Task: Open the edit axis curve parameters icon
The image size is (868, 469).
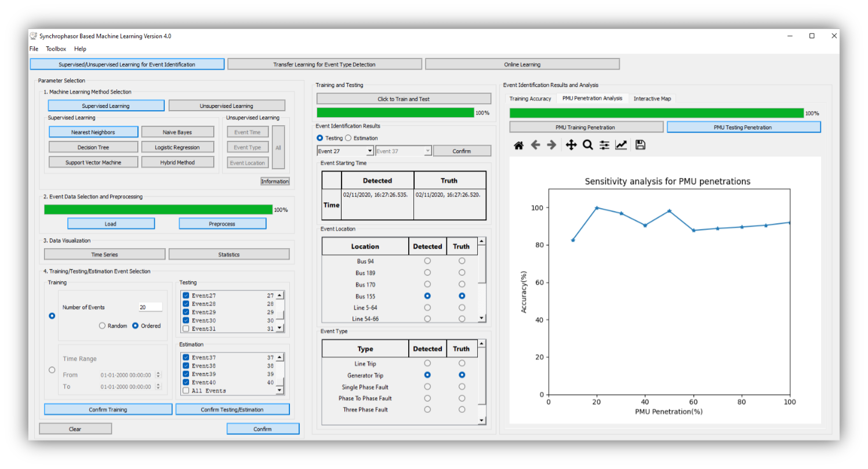Action: pos(621,145)
